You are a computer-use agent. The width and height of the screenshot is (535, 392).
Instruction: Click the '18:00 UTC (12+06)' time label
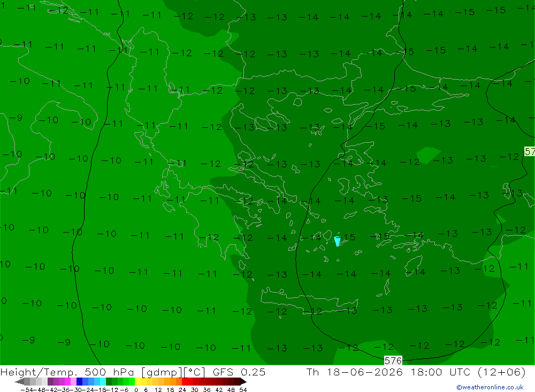tap(468, 372)
